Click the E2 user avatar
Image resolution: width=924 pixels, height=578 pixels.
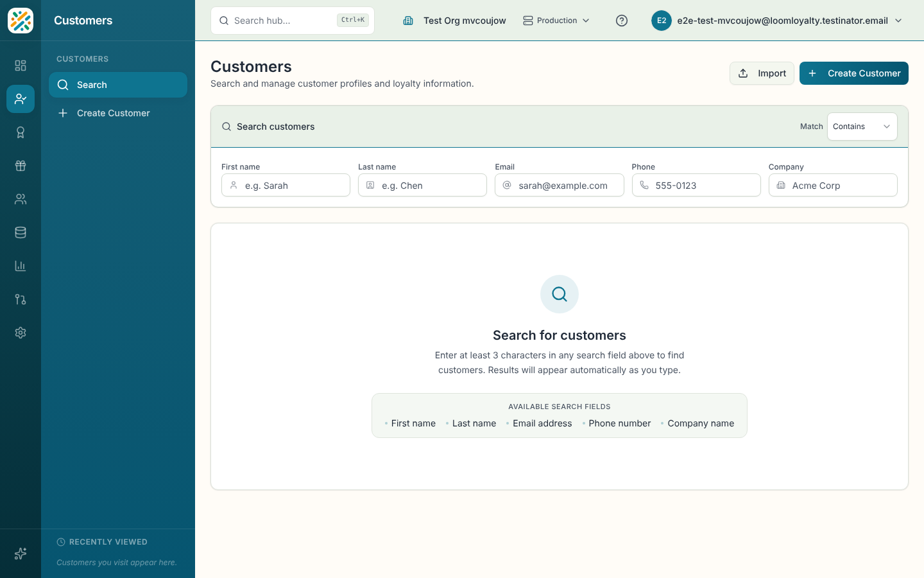[662, 21]
